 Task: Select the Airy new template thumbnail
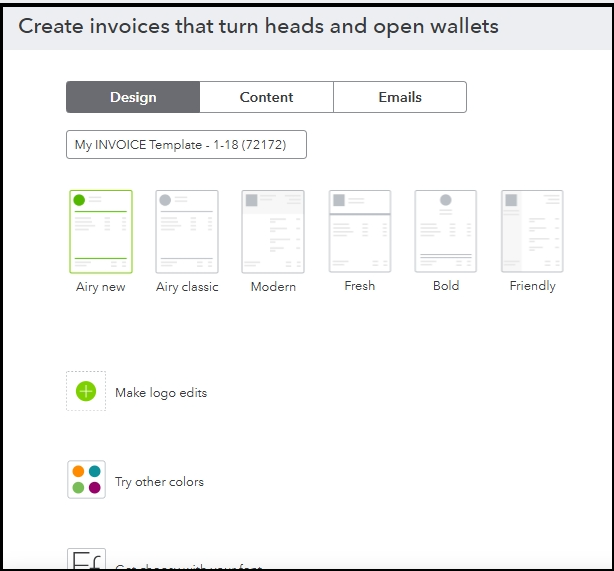pyautogui.click(x=101, y=231)
